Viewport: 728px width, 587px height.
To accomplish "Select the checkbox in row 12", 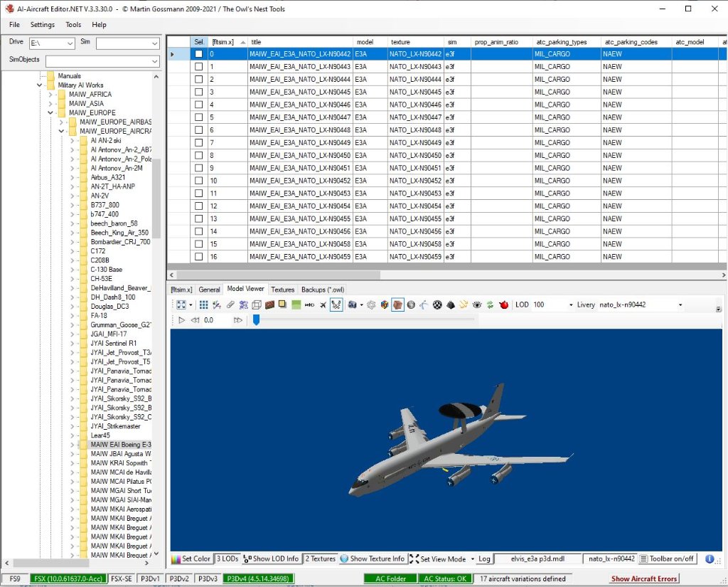I will click(x=199, y=206).
